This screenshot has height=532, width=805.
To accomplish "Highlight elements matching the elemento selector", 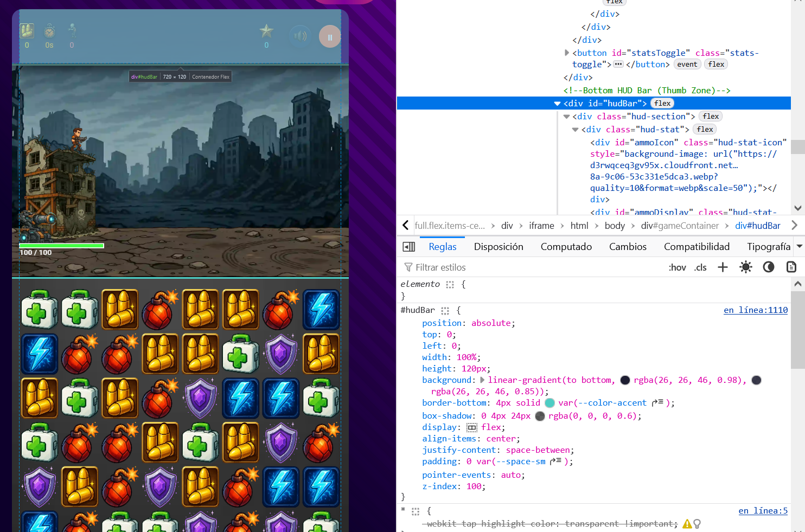I will [450, 284].
